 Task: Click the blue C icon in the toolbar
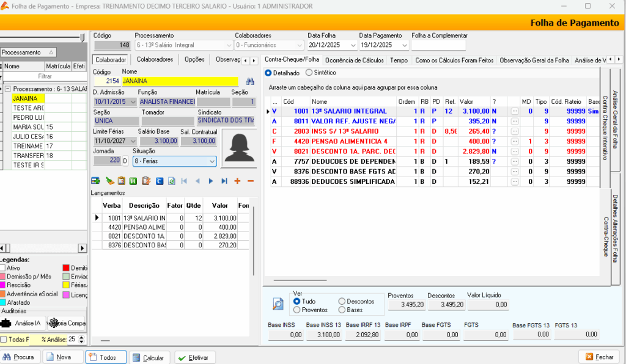tap(159, 181)
